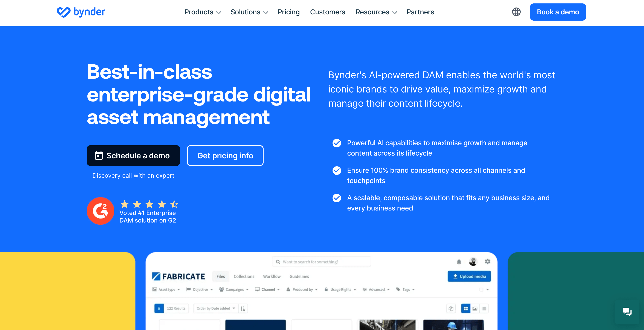Click the 'Best-in-class enterprise-grade' headline
The image size is (644, 330).
point(199,94)
